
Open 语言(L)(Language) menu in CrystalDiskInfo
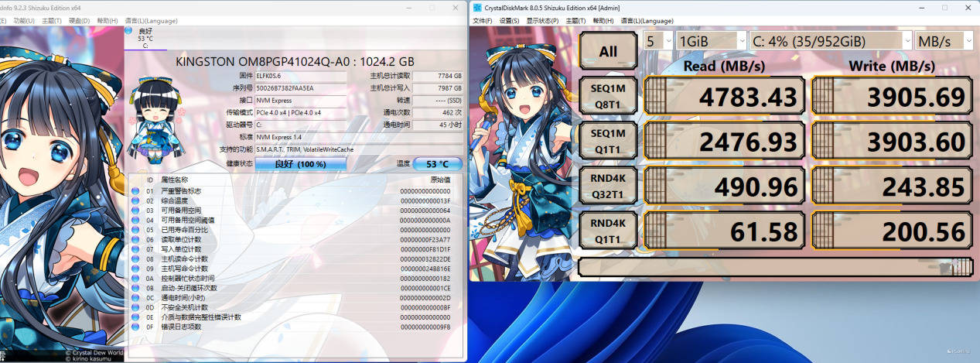[x=150, y=20]
